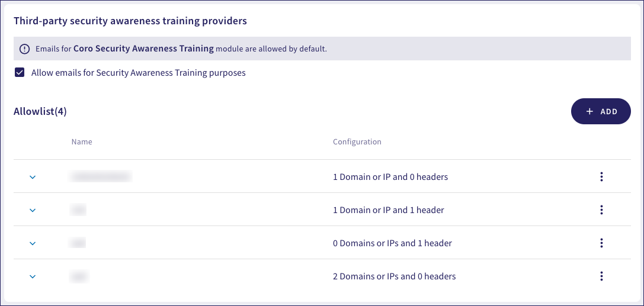Click the ADD button

coord(601,111)
